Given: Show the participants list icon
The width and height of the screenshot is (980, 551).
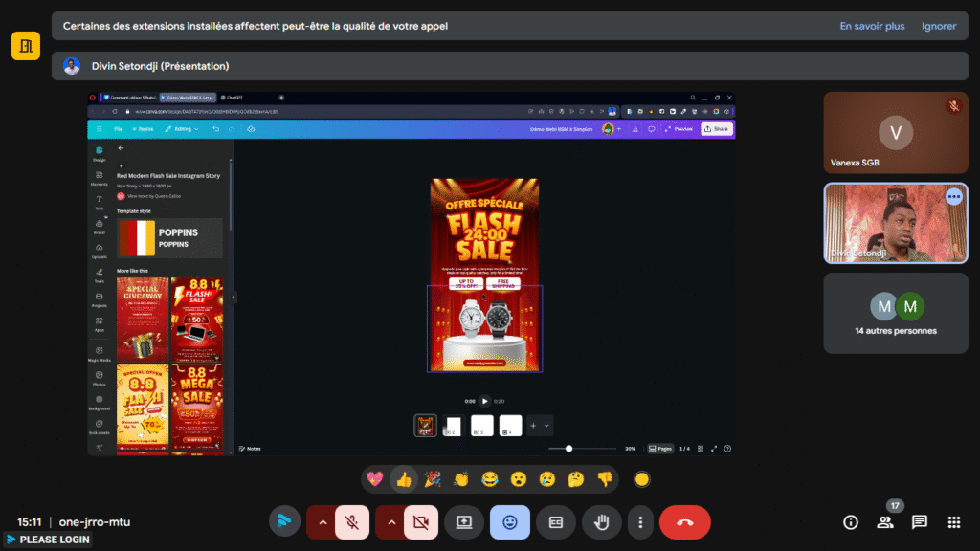Looking at the screenshot, I should point(884,522).
